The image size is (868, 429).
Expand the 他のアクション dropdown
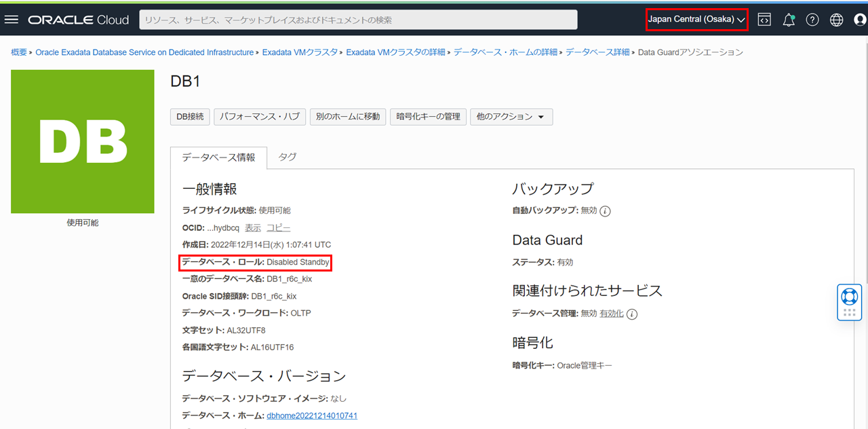coord(511,117)
